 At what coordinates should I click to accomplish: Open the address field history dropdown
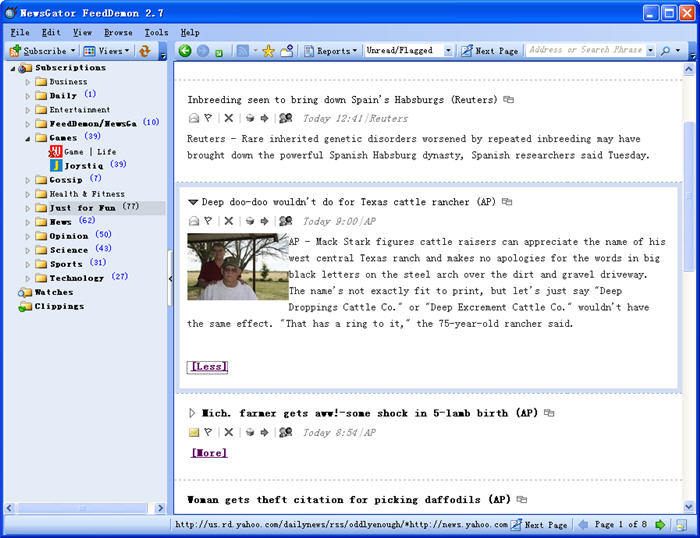(x=650, y=50)
